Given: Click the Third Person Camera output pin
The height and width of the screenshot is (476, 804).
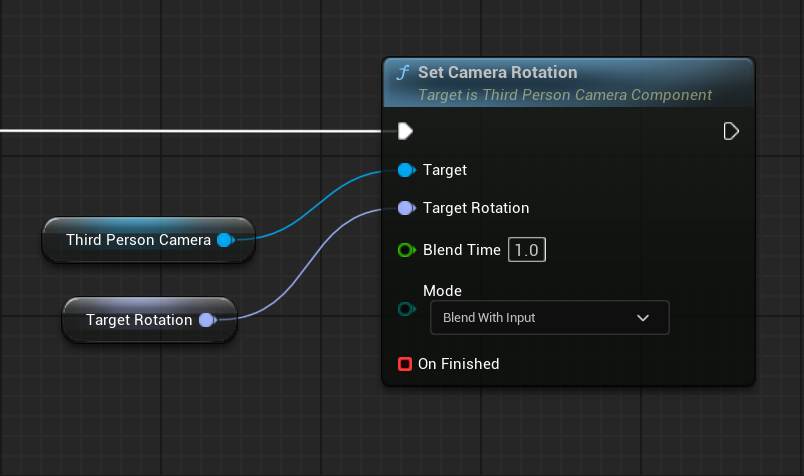Looking at the screenshot, I should coord(225,240).
